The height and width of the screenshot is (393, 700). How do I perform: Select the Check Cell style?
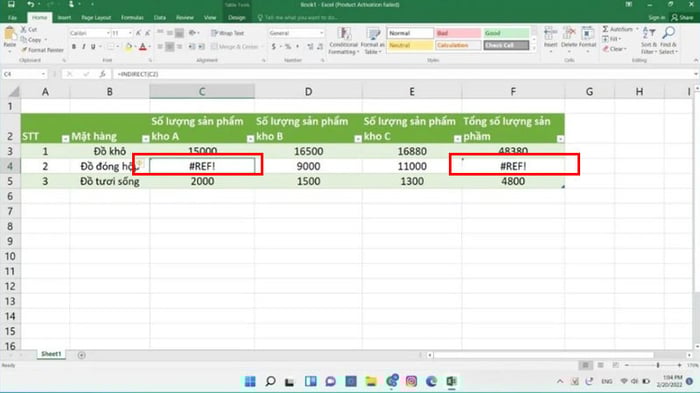(506, 45)
